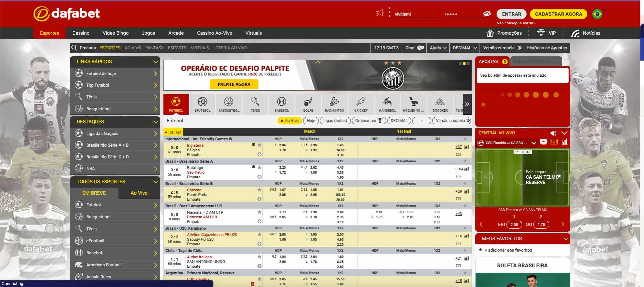
Task: Click the ENTRAR login button
Action: click(511, 14)
